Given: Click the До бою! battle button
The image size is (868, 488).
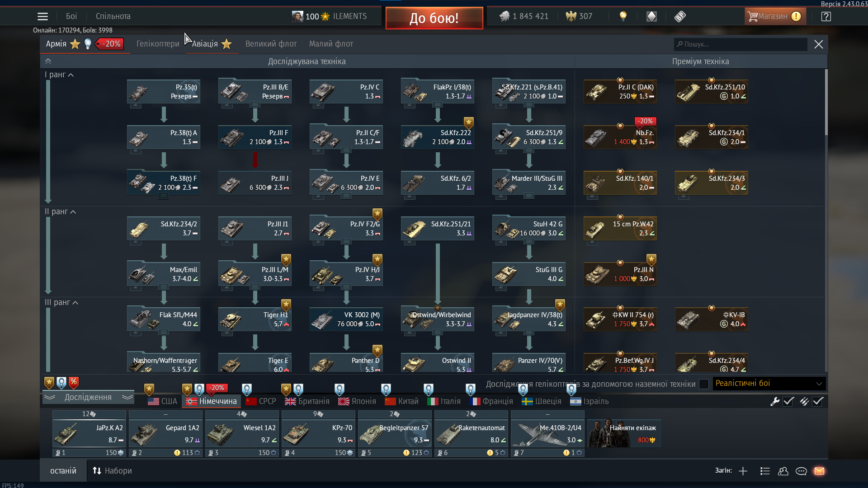Looking at the screenshot, I should click(434, 18).
